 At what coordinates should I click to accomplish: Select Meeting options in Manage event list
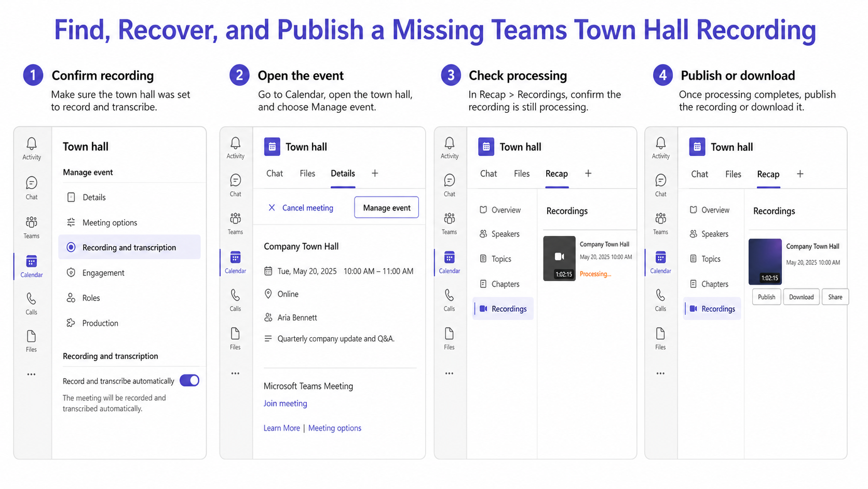pyautogui.click(x=130, y=222)
